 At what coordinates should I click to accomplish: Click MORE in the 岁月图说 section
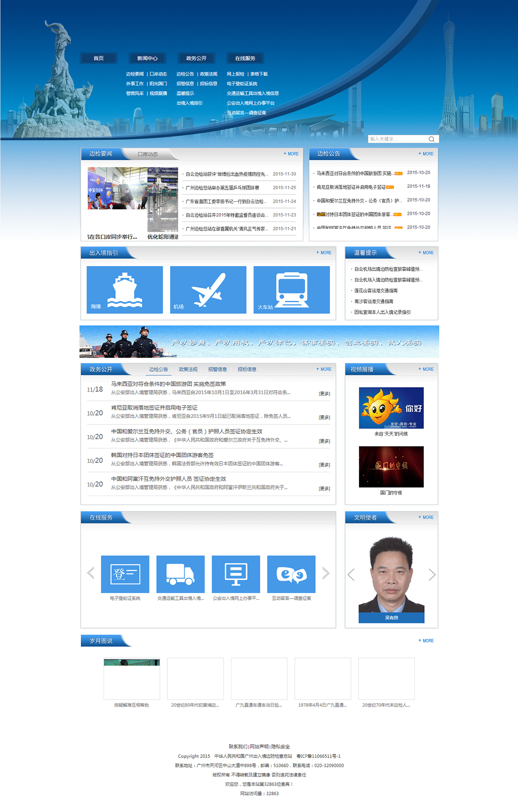(426, 641)
